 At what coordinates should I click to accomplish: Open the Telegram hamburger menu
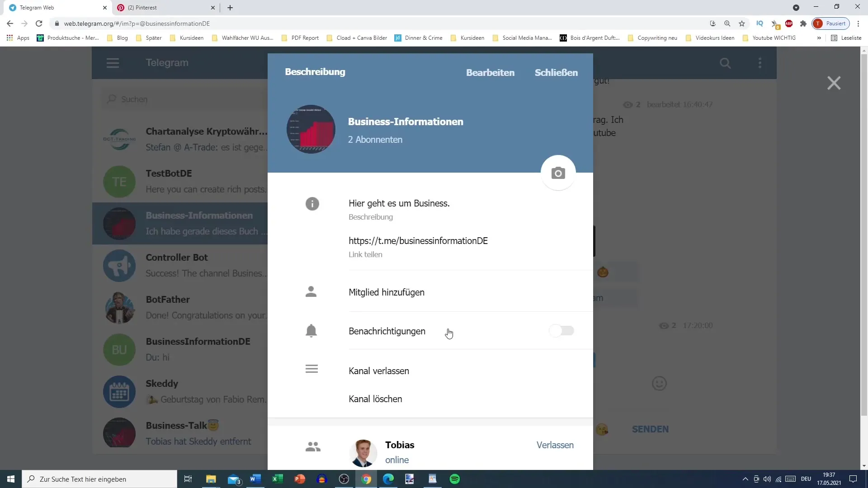113,63
